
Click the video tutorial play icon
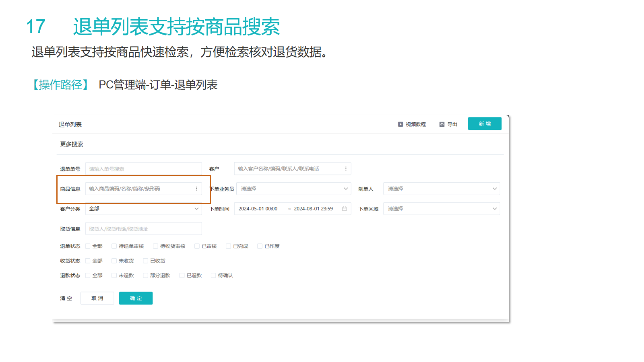coord(400,124)
